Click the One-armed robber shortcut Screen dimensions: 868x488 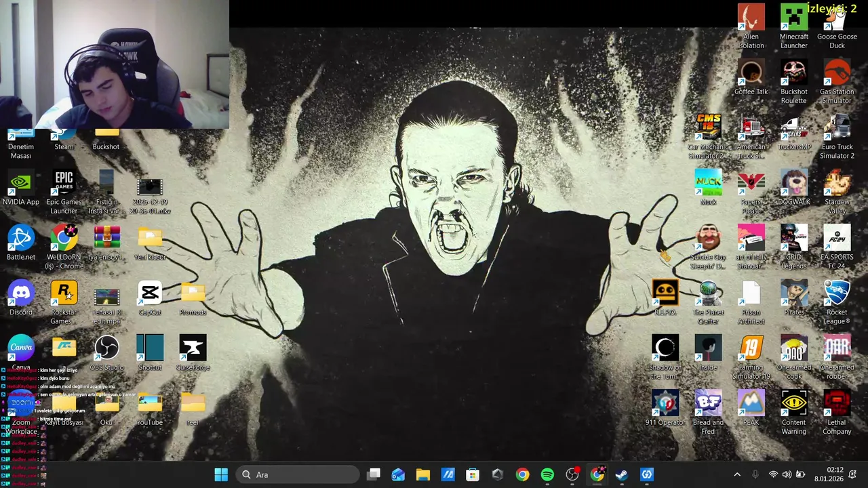pos(837,357)
